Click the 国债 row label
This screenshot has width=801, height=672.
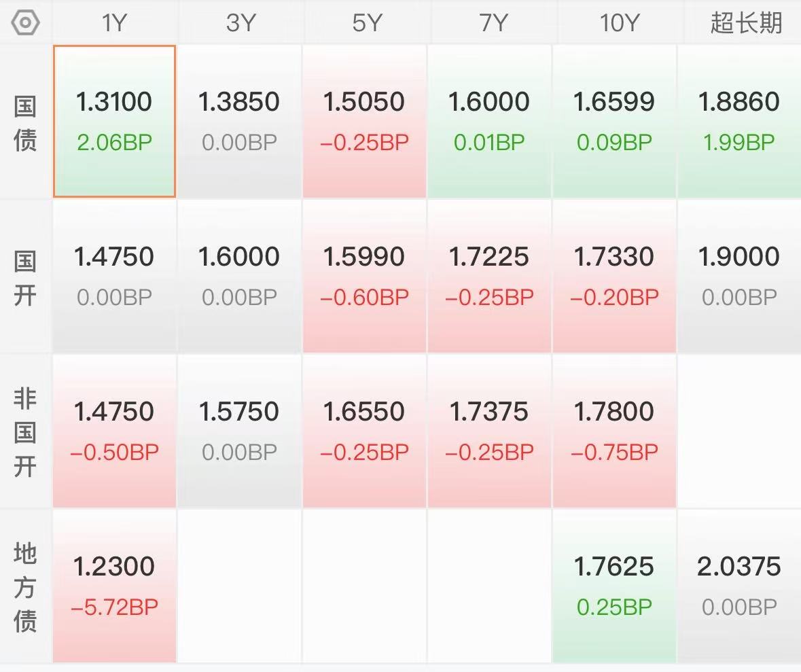pyautogui.click(x=25, y=123)
